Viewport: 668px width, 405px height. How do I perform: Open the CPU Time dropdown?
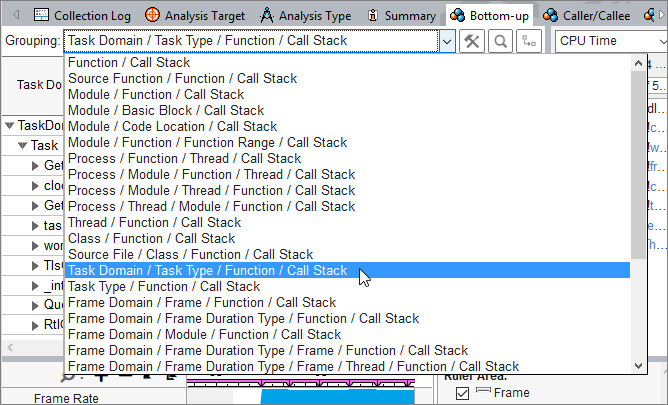612,41
